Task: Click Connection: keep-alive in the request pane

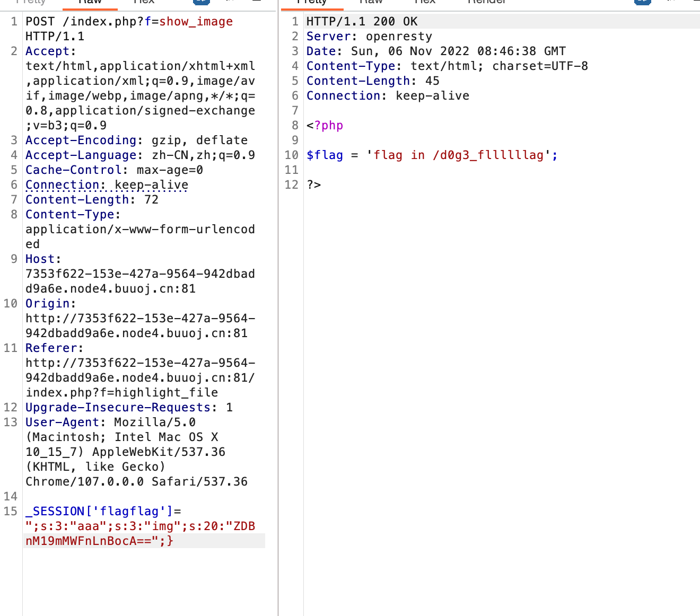Action: pos(107,185)
